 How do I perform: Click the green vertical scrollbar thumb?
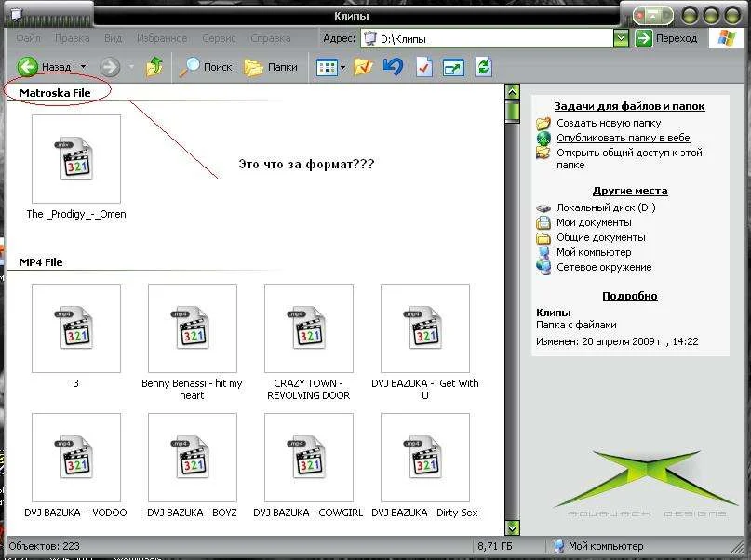pos(513,111)
